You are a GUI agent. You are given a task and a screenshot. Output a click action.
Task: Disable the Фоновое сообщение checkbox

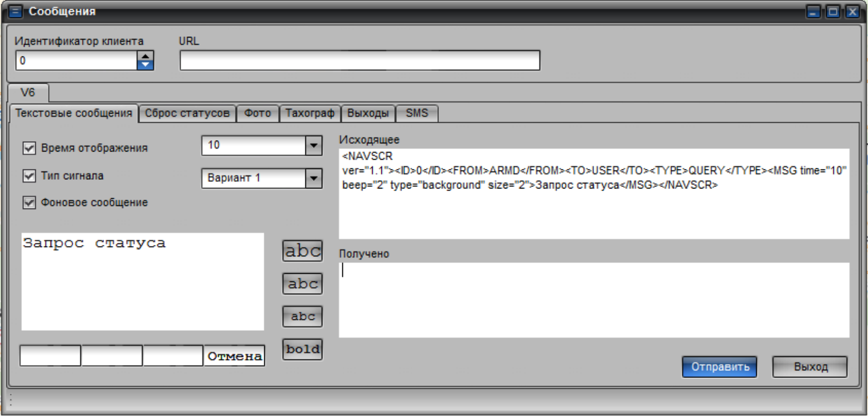click(29, 203)
